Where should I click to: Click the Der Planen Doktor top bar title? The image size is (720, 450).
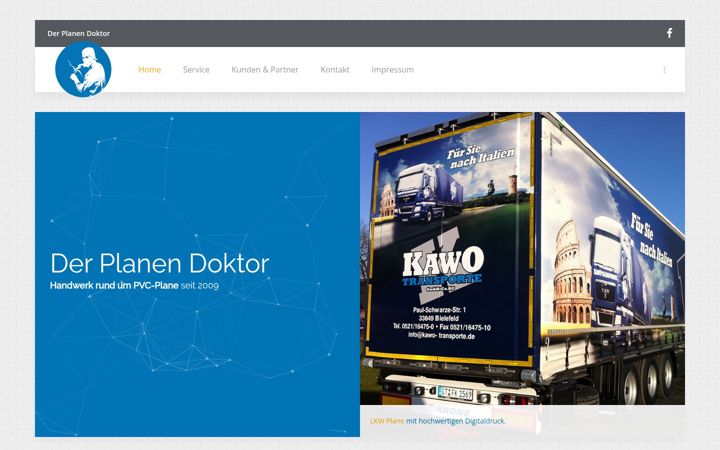coord(79,33)
